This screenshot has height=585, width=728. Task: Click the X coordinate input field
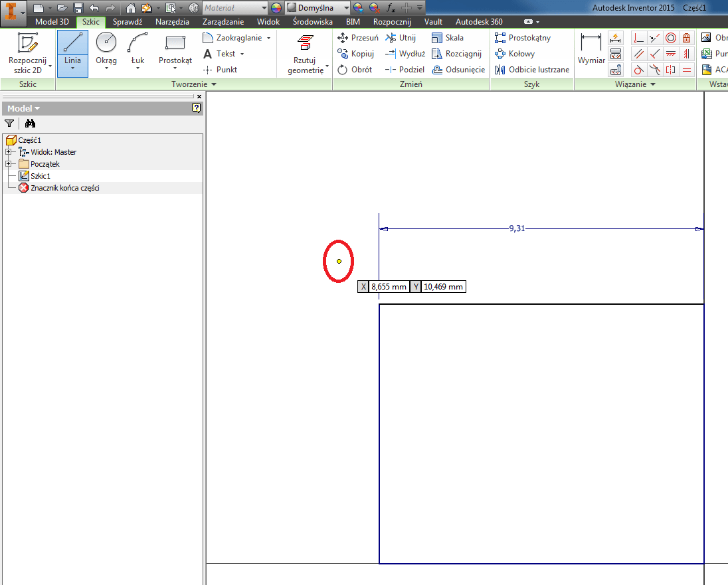389,286
